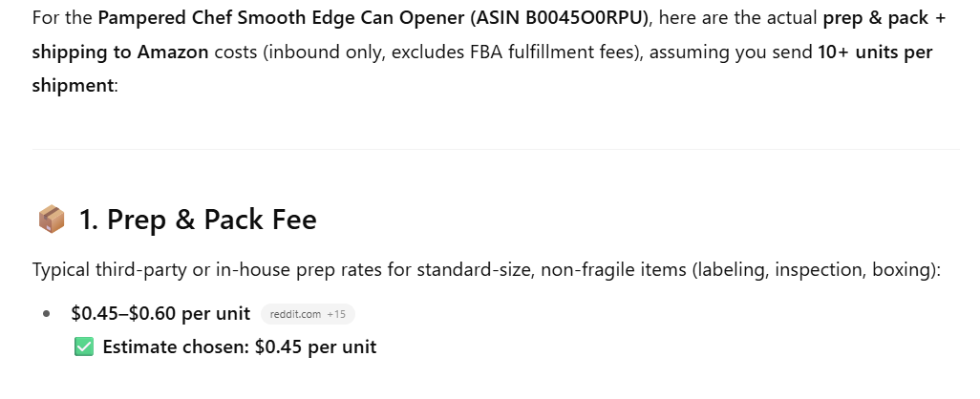
Task: Click the bold word "shipment"
Action: pos(72,85)
